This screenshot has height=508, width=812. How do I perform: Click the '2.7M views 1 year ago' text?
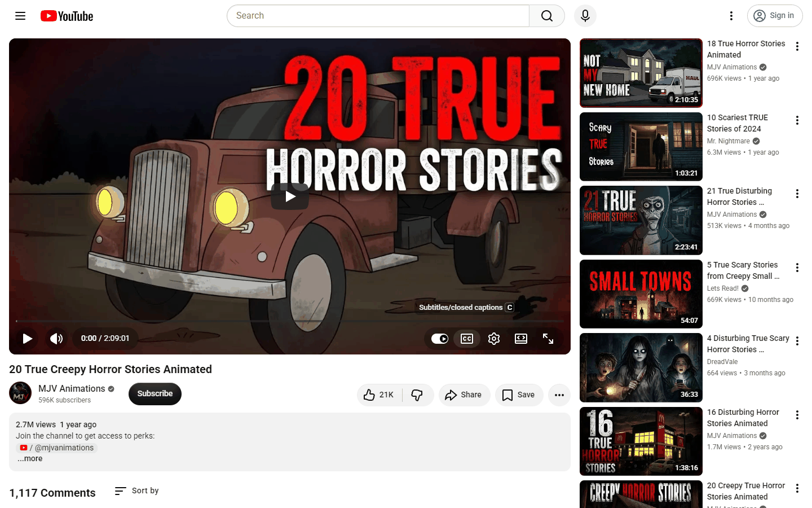pyautogui.click(x=56, y=424)
